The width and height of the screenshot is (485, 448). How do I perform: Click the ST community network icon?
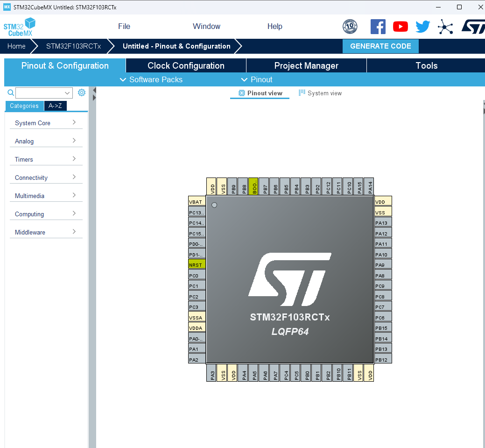point(445,27)
